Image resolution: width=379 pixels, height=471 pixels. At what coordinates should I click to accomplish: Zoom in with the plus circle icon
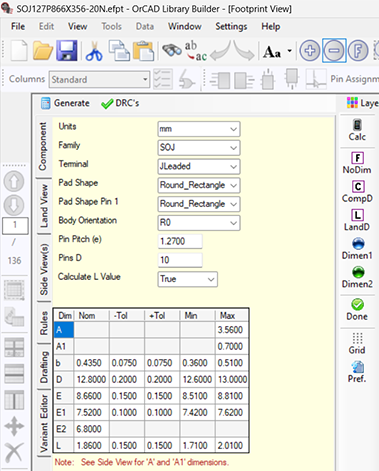click(310, 51)
